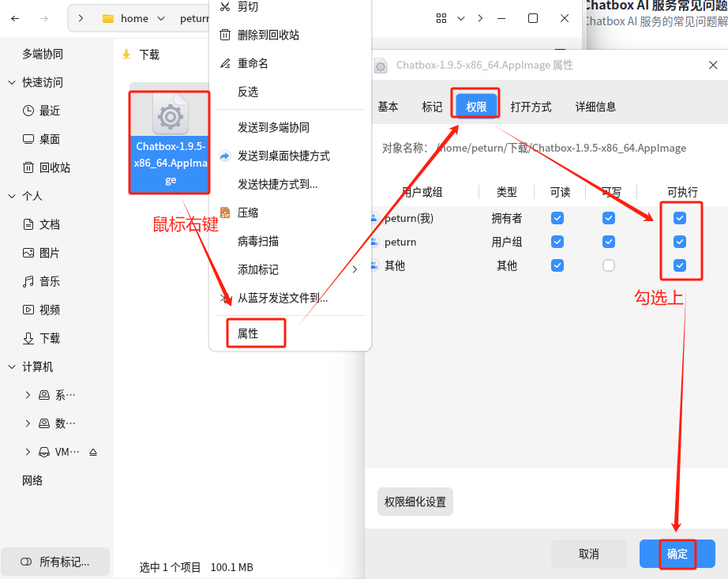Screen dimensions: 728x579
Task: Click the 权限细化设置 button
Action: click(x=415, y=502)
